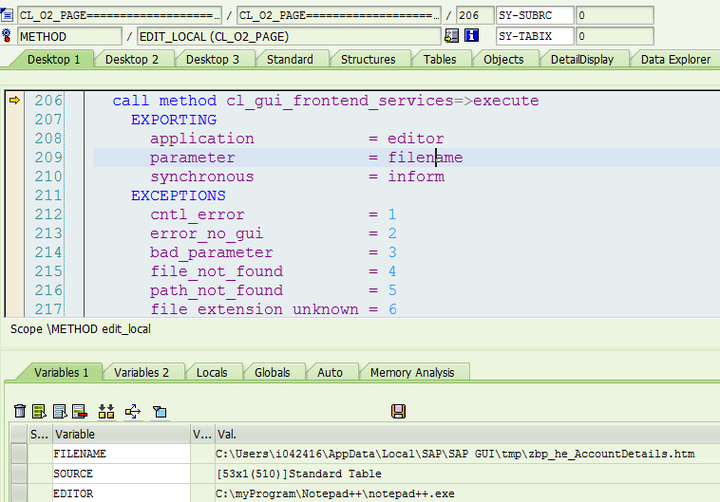The image size is (720, 502).
Task: Click the FILENAME value path ending zbp_he_AccountDetails.htm
Action: click(455, 454)
